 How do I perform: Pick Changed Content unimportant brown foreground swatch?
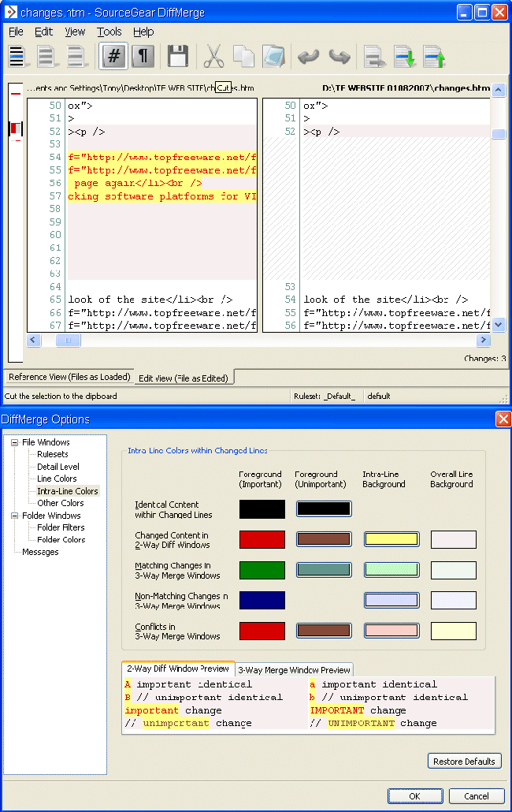325,539
